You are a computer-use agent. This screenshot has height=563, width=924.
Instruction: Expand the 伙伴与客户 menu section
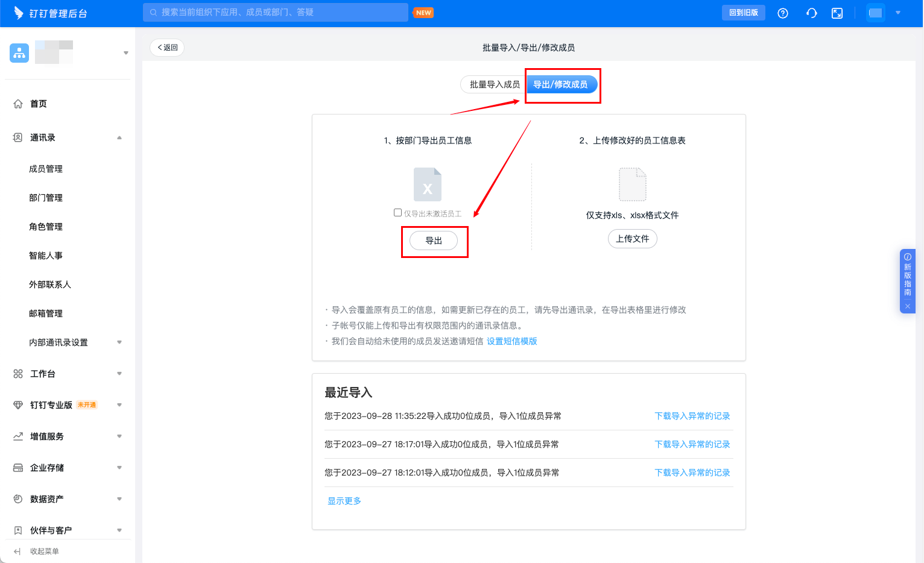coord(119,530)
